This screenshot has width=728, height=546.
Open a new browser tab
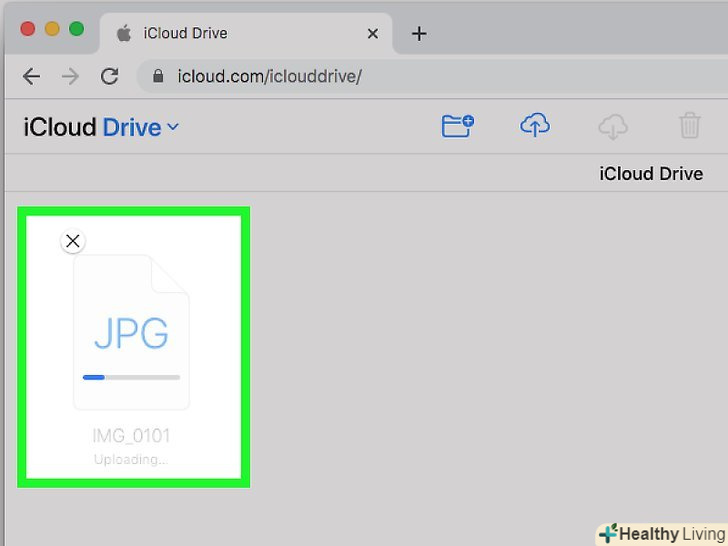[419, 33]
